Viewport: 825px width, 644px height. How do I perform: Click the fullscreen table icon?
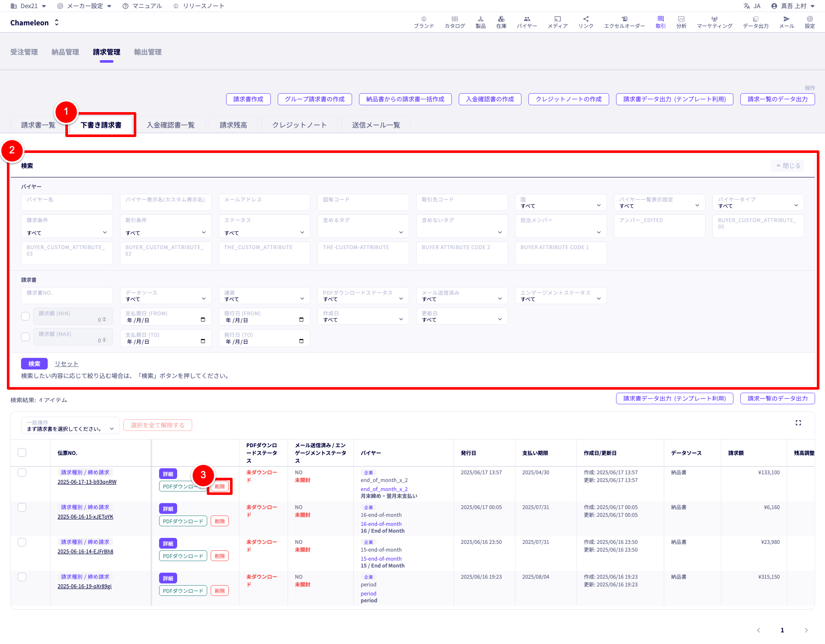[x=798, y=423]
